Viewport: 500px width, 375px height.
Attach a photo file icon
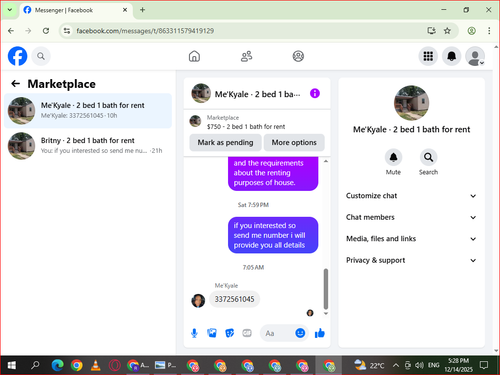pos(212,333)
